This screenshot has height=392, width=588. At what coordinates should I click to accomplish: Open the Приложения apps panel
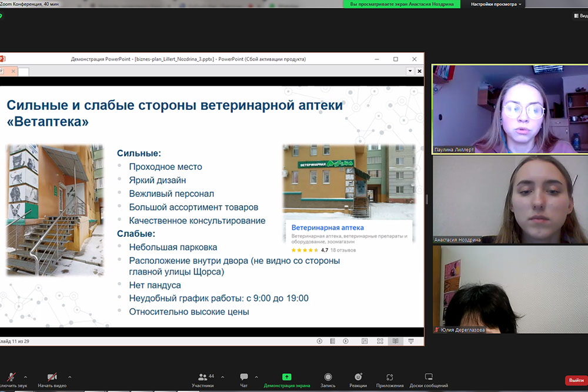pyautogui.click(x=390, y=380)
